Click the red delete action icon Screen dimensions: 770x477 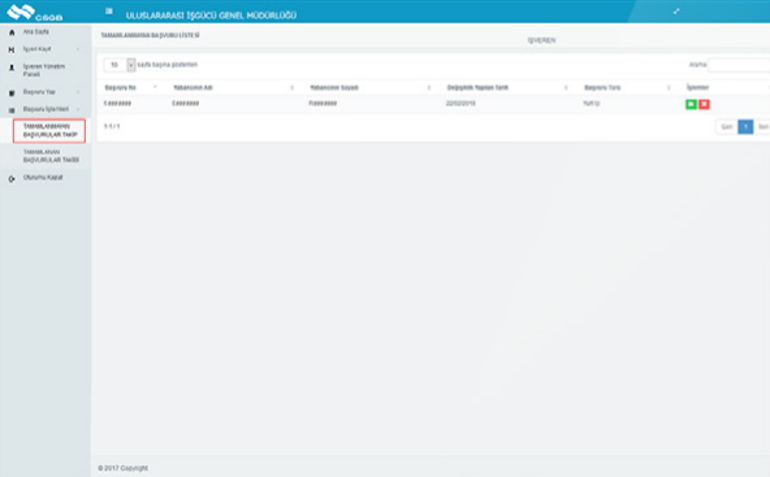point(704,104)
